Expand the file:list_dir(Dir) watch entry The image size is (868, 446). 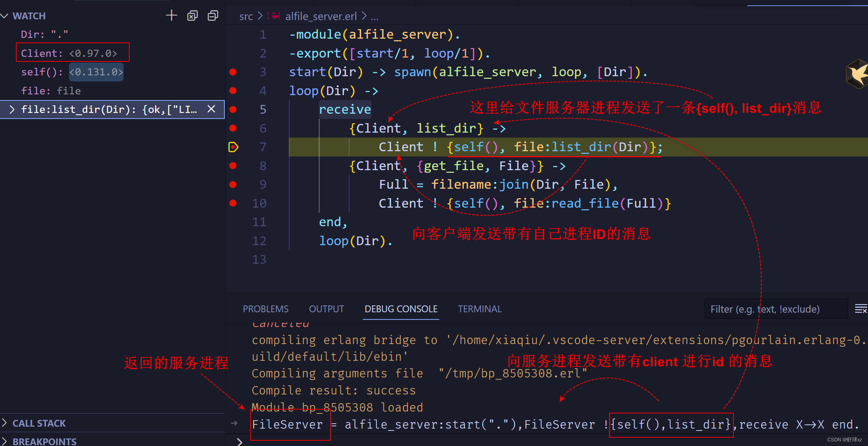click(12, 110)
